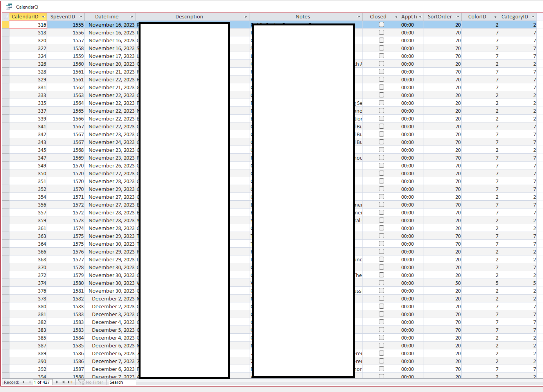Toggle Closed checkbox for CalendarID 347
543x392 pixels.
[381, 158]
